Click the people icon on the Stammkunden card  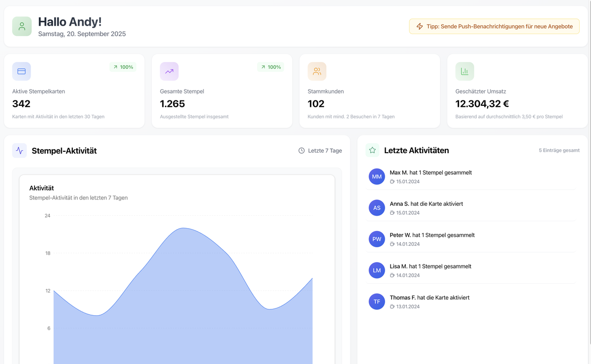tap(317, 71)
